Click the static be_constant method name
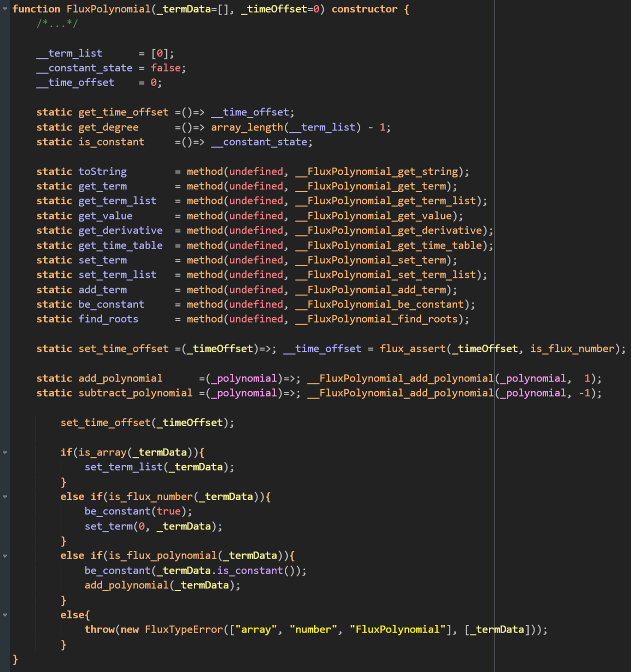Screen dimensions: 631x672 pyautogui.click(x=111, y=304)
